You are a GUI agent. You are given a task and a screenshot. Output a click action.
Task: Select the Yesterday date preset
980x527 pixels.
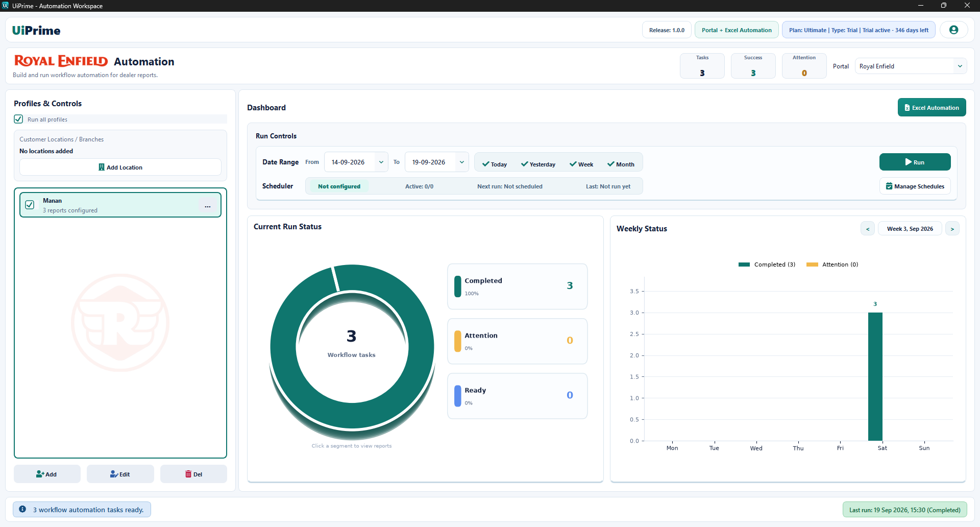click(x=538, y=164)
